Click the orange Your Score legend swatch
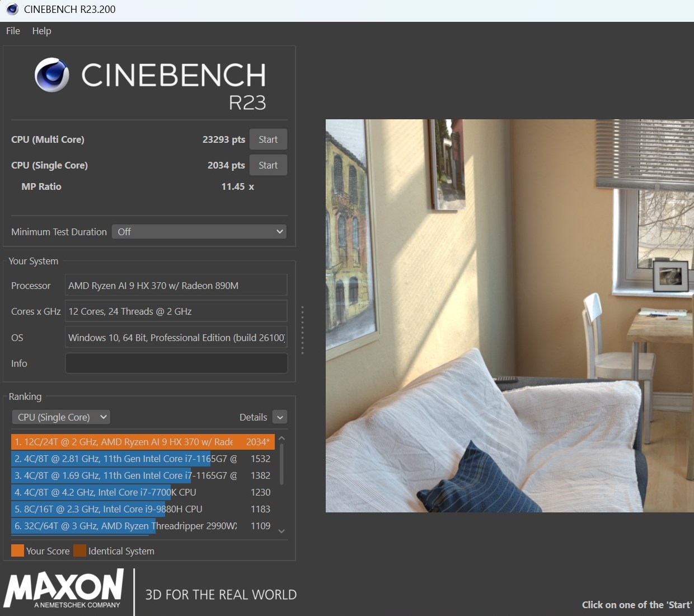694x616 pixels. point(17,550)
